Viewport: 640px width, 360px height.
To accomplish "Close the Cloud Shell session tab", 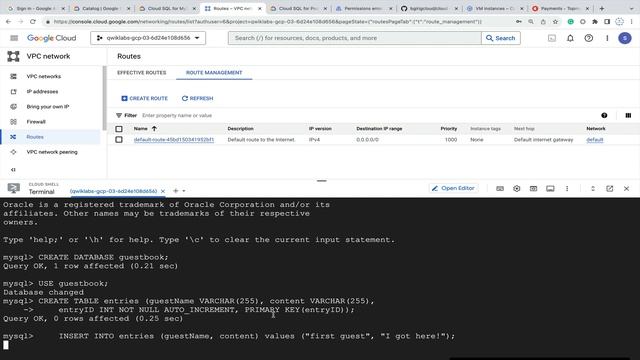I will (x=163, y=191).
